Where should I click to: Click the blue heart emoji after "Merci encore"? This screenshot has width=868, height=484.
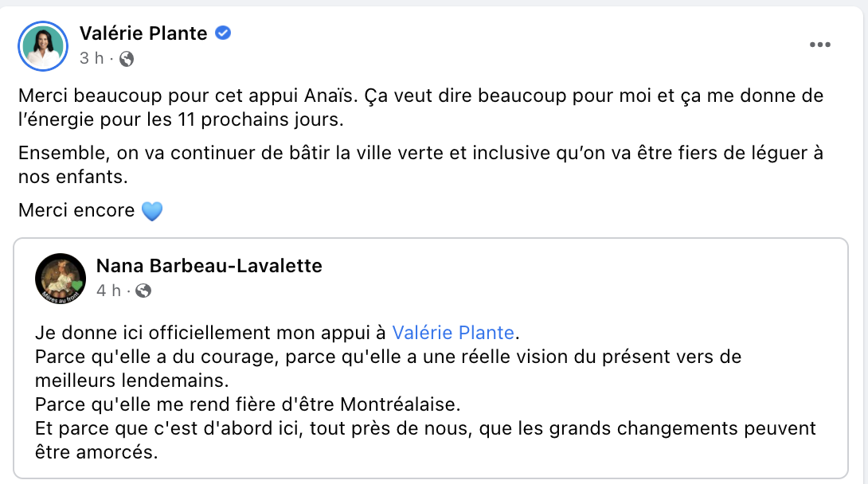pyautogui.click(x=151, y=211)
